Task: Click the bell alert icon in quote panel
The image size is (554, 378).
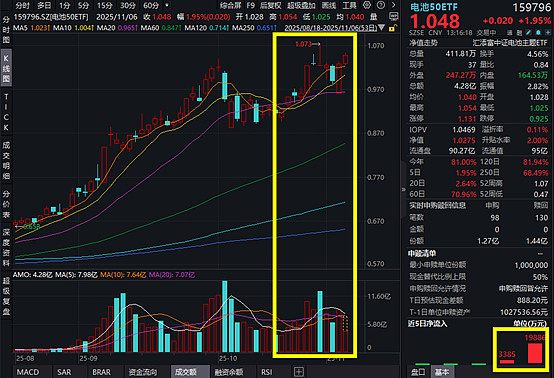Action: [x=538, y=33]
